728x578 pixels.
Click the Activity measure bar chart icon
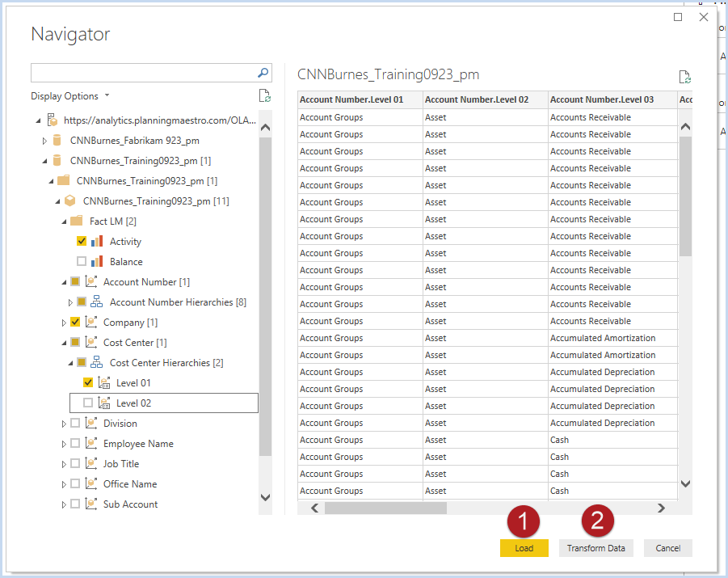(97, 241)
